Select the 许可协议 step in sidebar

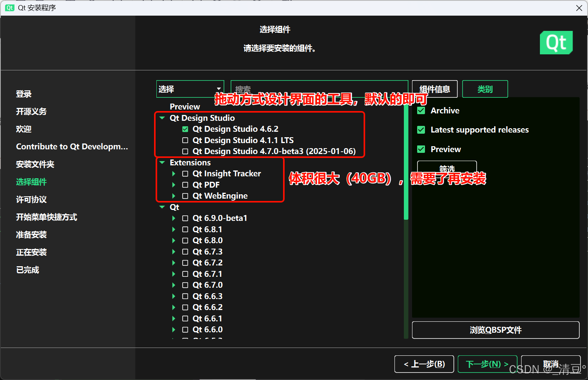point(31,199)
